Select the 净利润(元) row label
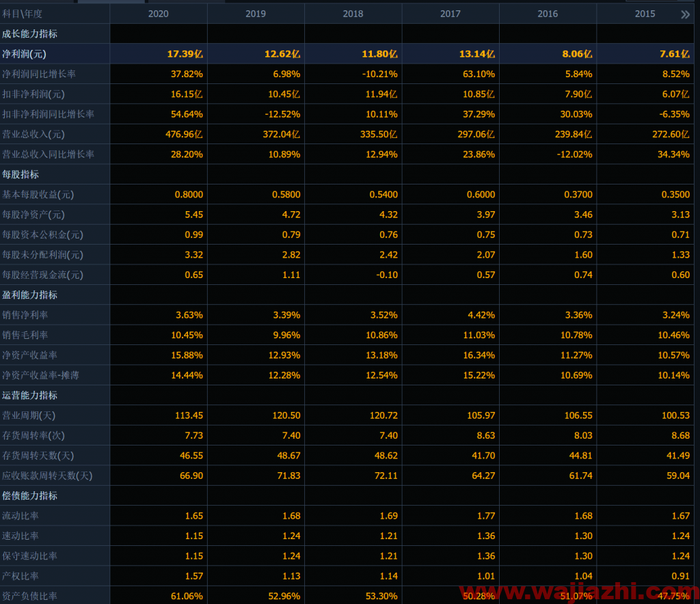 [24, 54]
